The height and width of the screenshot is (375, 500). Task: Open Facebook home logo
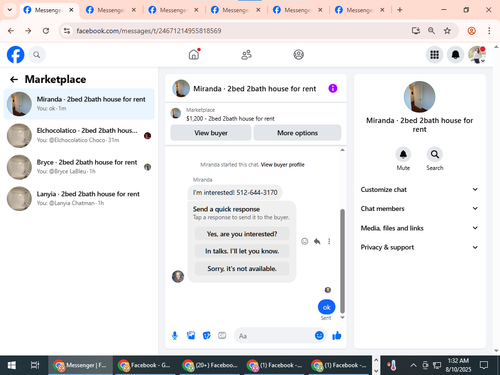tap(15, 55)
